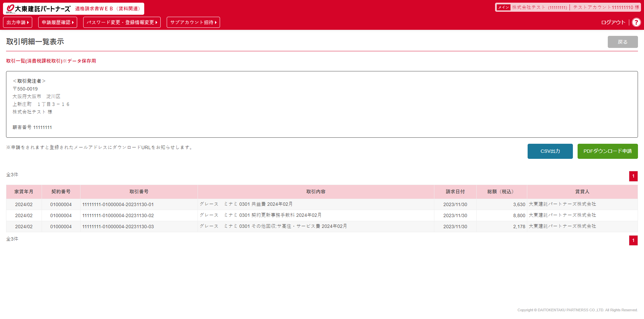This screenshot has width=644, height=319.
Task: Select page 1 in the top pagination
Action: [x=633, y=176]
